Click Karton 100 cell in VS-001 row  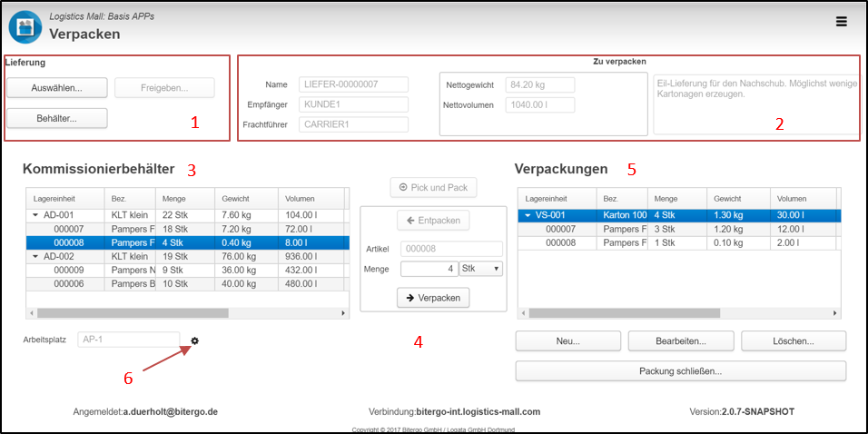pos(622,216)
